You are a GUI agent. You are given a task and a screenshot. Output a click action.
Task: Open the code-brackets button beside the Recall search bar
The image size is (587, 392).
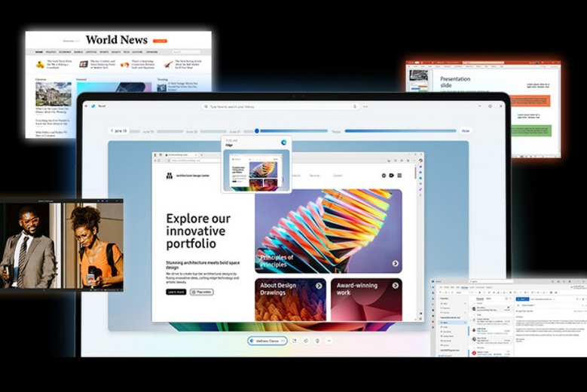365,107
